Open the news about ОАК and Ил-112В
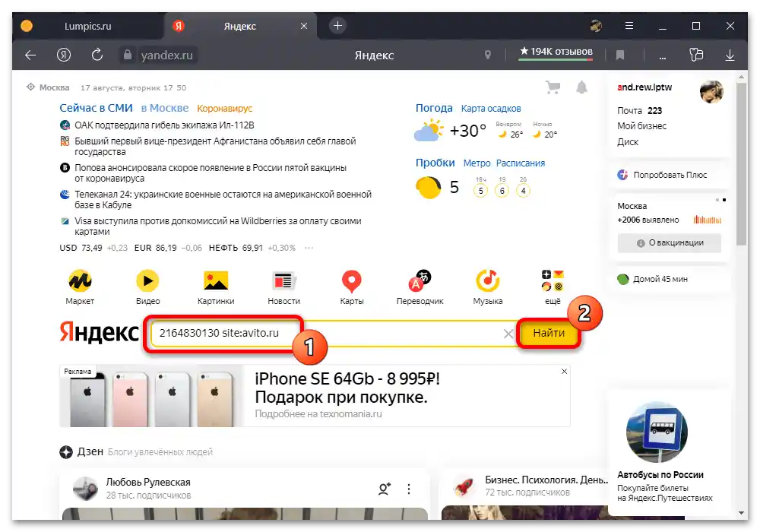760x532 pixels. click(x=164, y=125)
